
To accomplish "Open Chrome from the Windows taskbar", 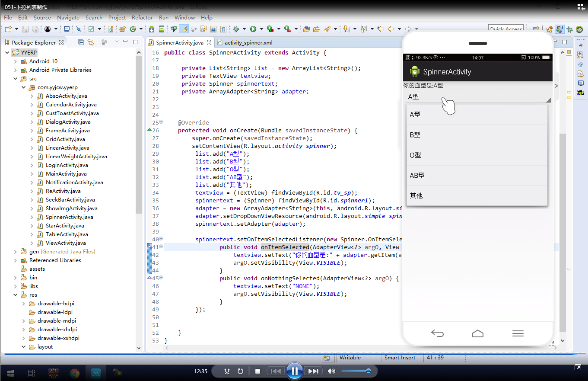I will click(x=75, y=372).
